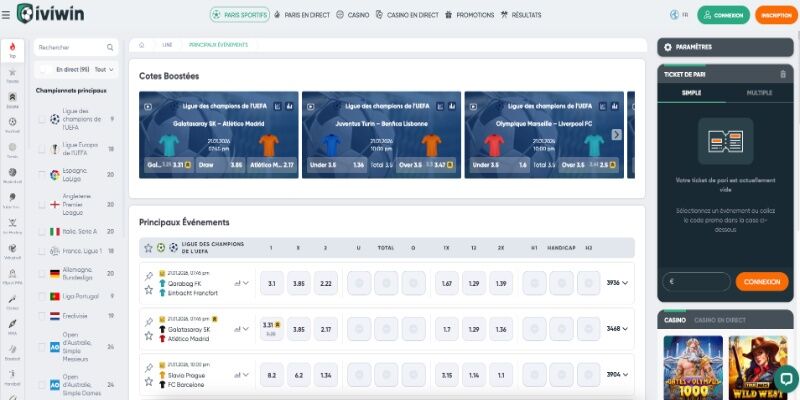The height and width of the screenshot is (400, 800).
Task: Click the orange Connexion bet slip button
Action: click(762, 282)
